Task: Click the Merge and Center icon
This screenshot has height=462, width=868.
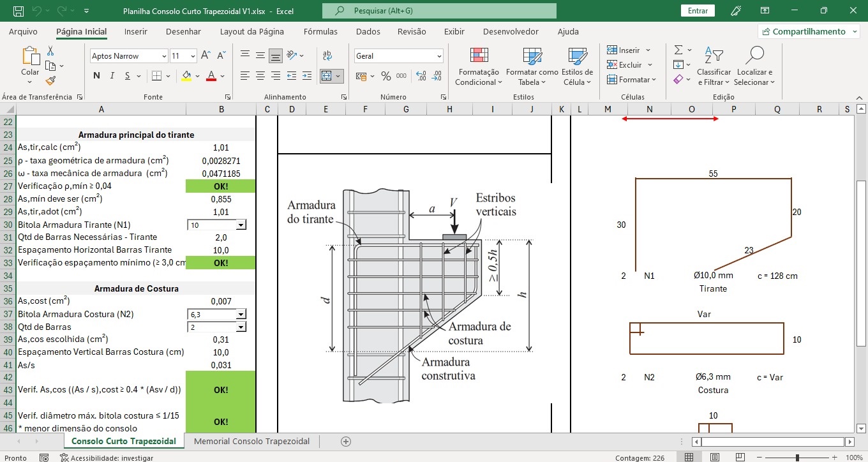Action: [x=327, y=76]
